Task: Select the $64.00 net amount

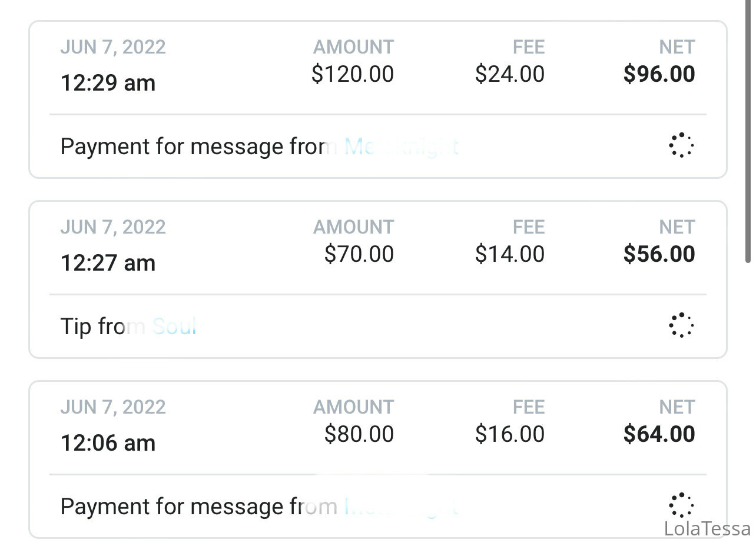Action: [x=659, y=434]
